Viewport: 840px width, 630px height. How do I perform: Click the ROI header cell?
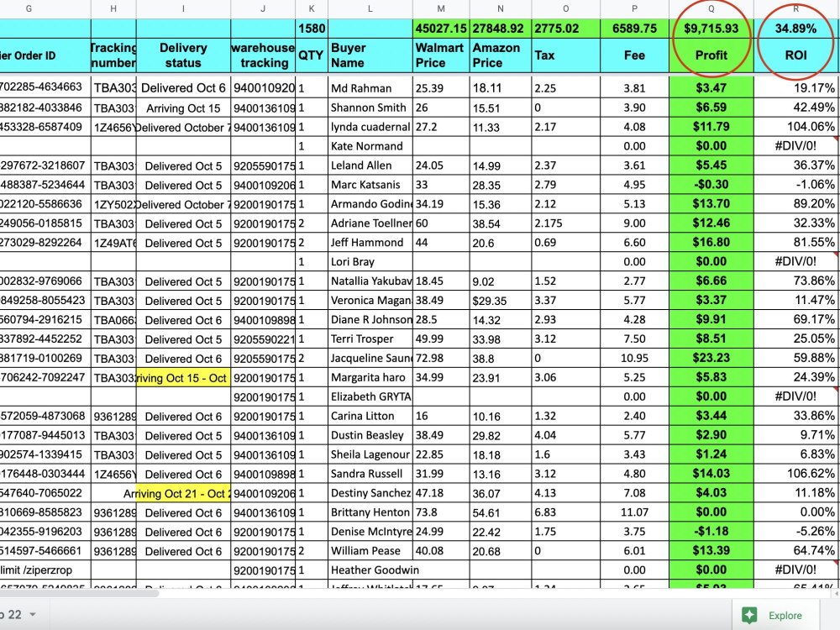click(795, 55)
